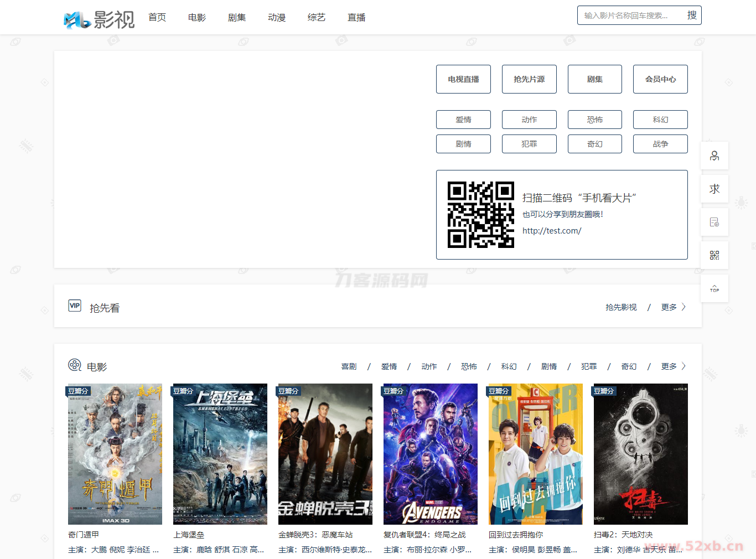The width and height of the screenshot is (756, 559).
Task: Open the 会员中心 button
Action: pos(660,79)
